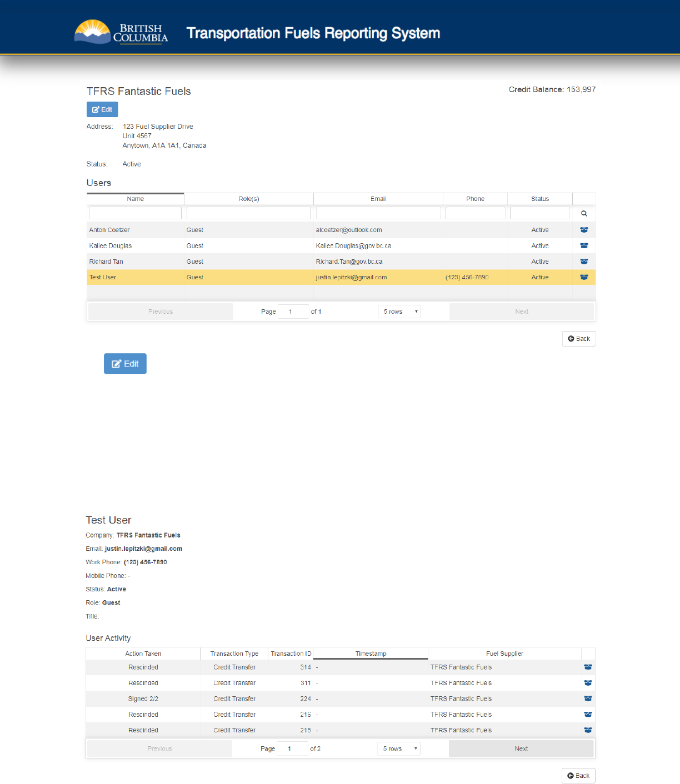Open details icon for Richard Tan row
The width and height of the screenshot is (680, 784).
[584, 262]
